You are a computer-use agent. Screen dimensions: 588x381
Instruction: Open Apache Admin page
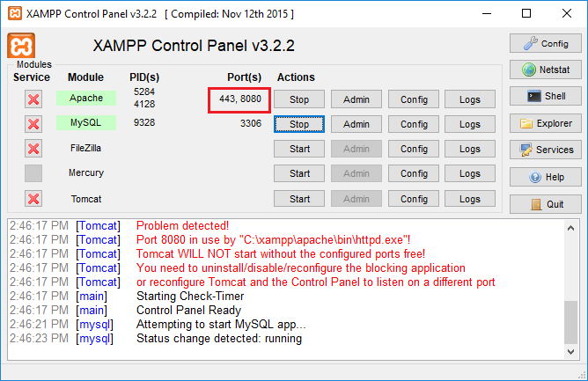[356, 99]
